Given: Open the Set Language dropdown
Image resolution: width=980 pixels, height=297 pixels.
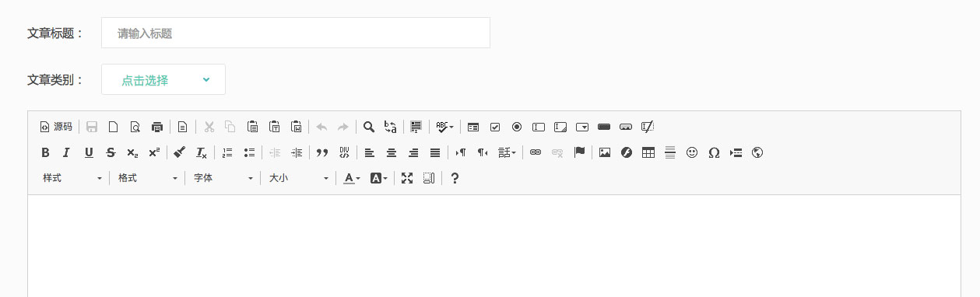Looking at the screenshot, I should 507,152.
